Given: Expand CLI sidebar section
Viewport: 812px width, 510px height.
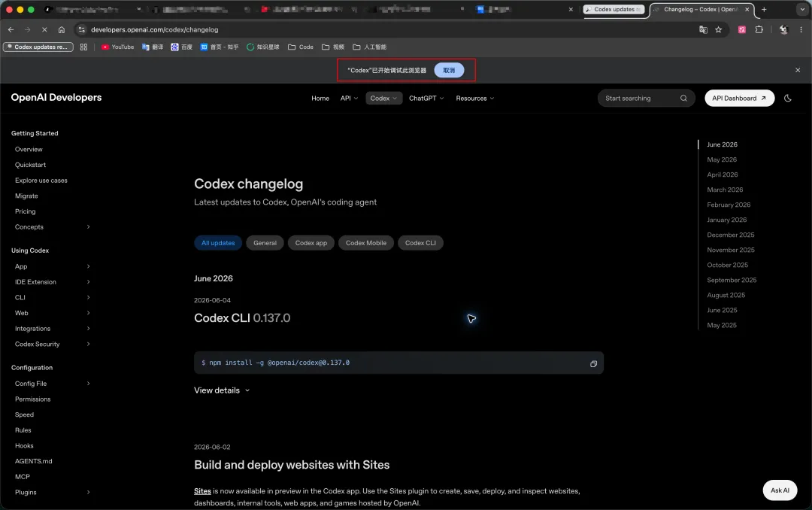Looking at the screenshot, I should click(x=88, y=298).
